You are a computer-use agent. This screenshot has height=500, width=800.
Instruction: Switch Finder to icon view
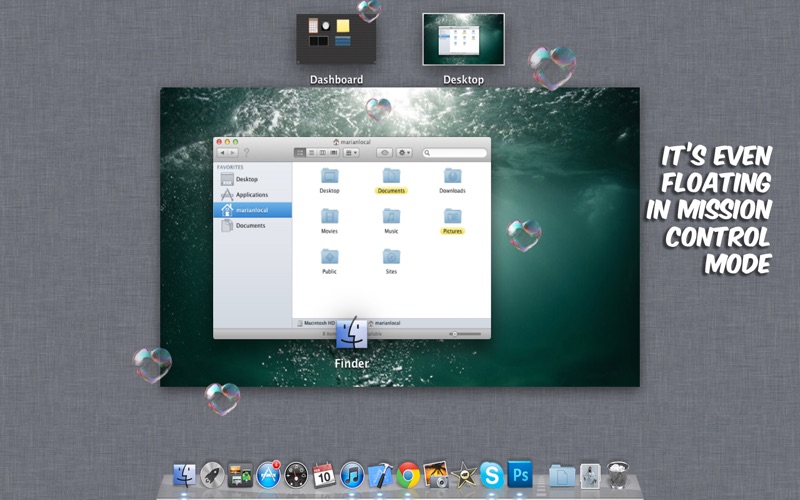point(300,153)
